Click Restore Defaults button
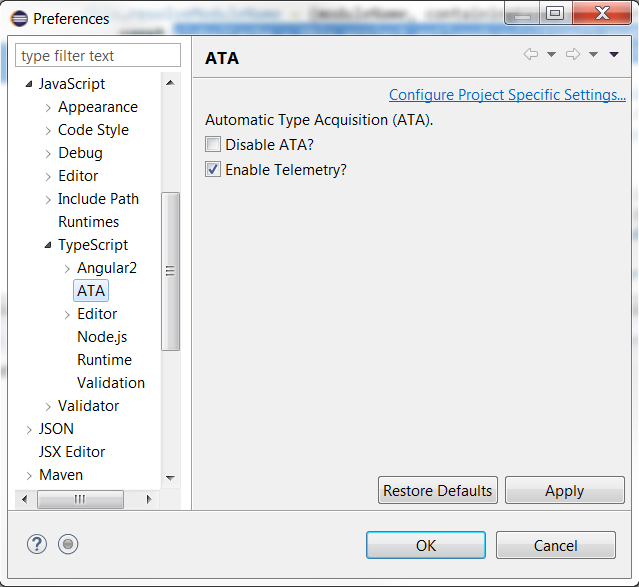Image resolution: width=639 pixels, height=587 pixels. 438,490
